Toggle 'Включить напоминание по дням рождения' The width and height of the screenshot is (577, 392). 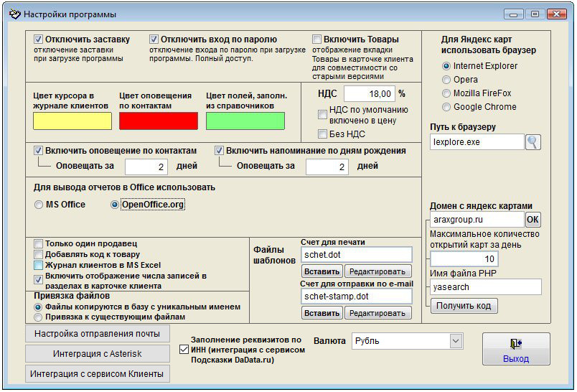(x=219, y=151)
